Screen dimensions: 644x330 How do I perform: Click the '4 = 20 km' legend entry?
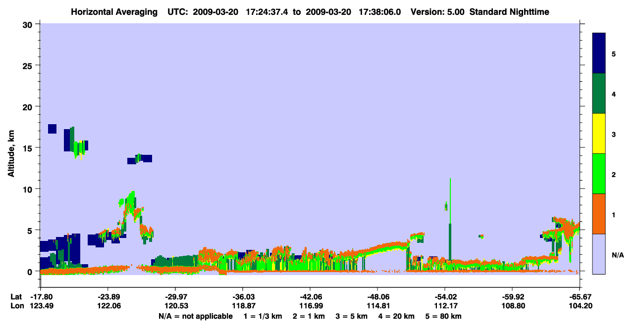pyautogui.click(x=397, y=316)
